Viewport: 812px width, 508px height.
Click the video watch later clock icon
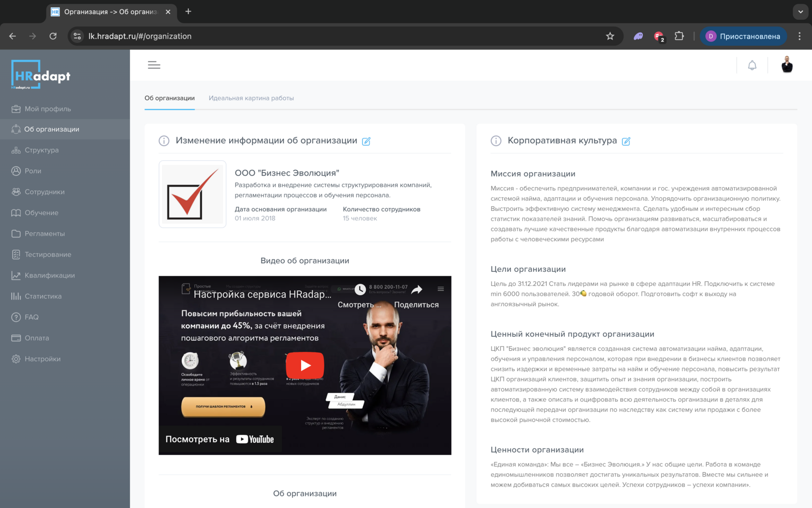(x=360, y=290)
